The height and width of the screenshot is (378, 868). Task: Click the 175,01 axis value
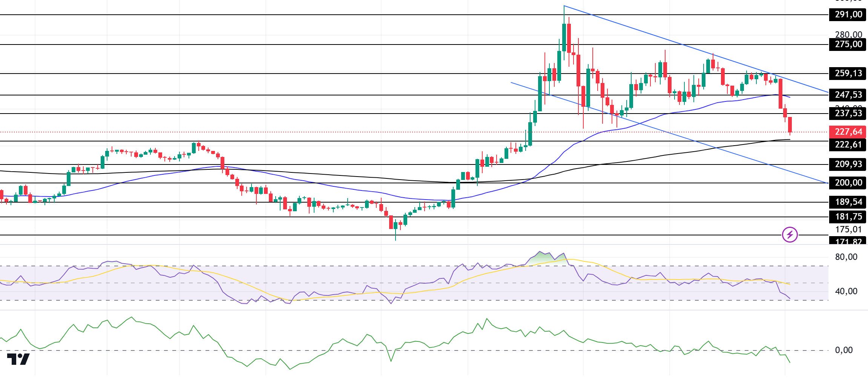tap(848, 229)
